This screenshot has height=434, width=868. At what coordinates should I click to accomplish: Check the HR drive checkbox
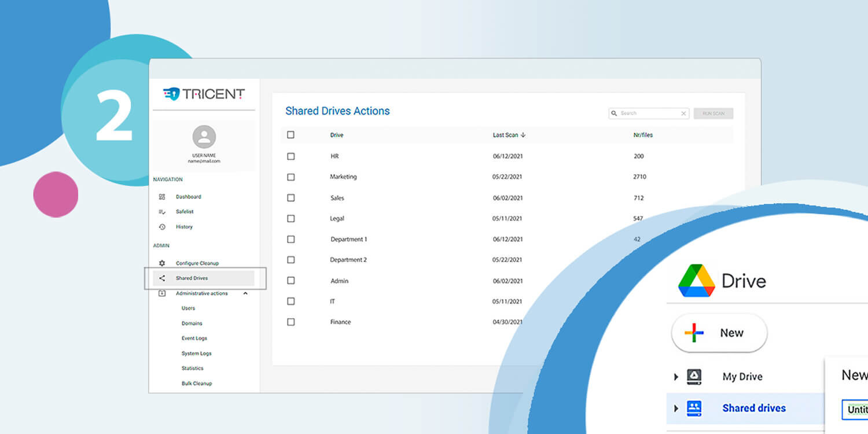click(290, 156)
